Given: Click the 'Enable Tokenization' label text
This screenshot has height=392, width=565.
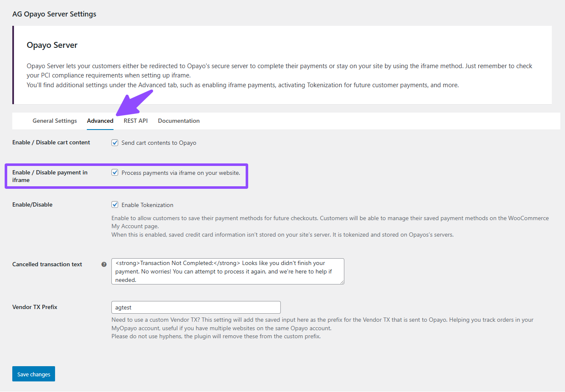Looking at the screenshot, I should coord(147,205).
